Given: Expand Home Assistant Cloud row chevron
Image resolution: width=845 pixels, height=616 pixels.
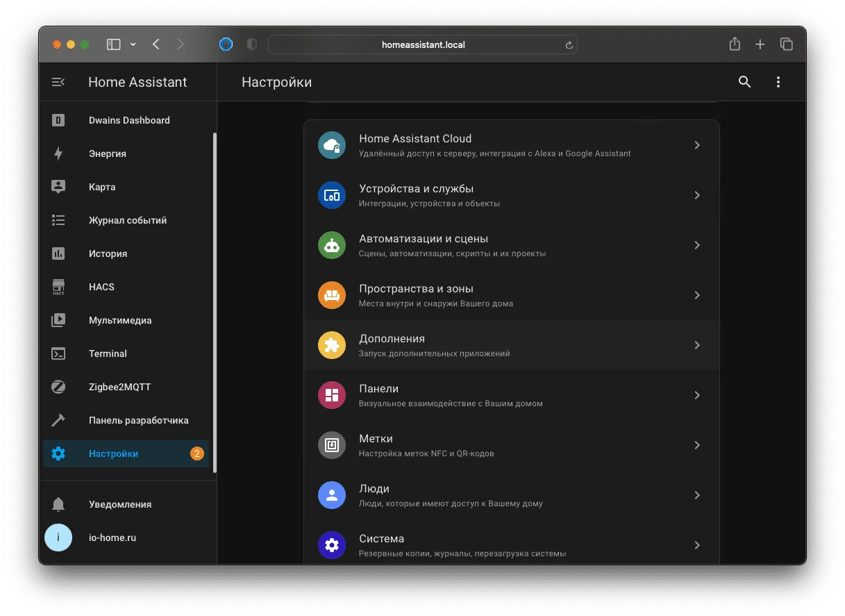Looking at the screenshot, I should coord(697,145).
